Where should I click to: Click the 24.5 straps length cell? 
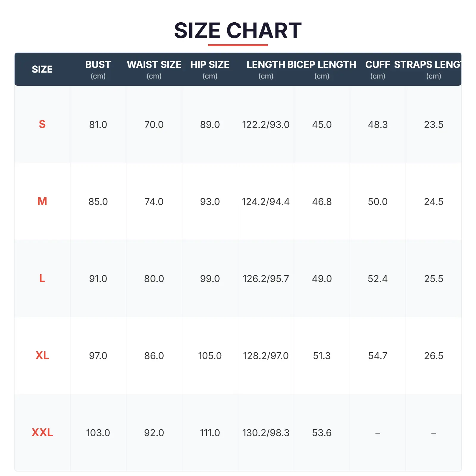[433, 201]
